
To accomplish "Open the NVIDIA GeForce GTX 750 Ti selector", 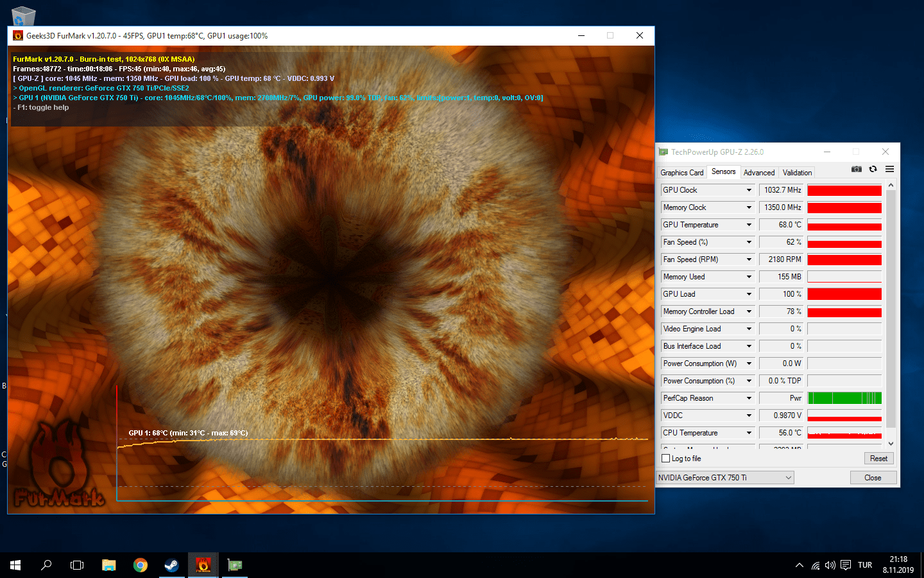I will coord(725,478).
